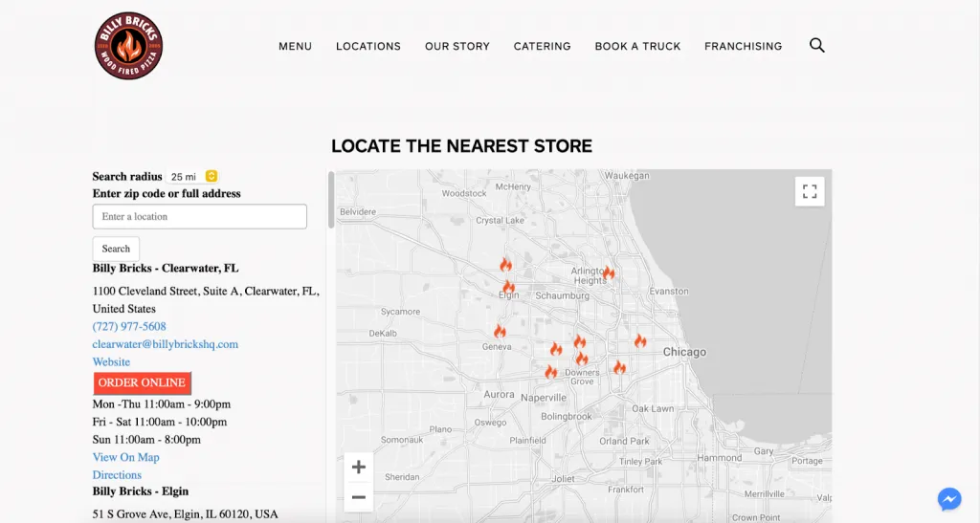Open Directions to Clearwater store
980x523 pixels.
pyautogui.click(x=117, y=475)
